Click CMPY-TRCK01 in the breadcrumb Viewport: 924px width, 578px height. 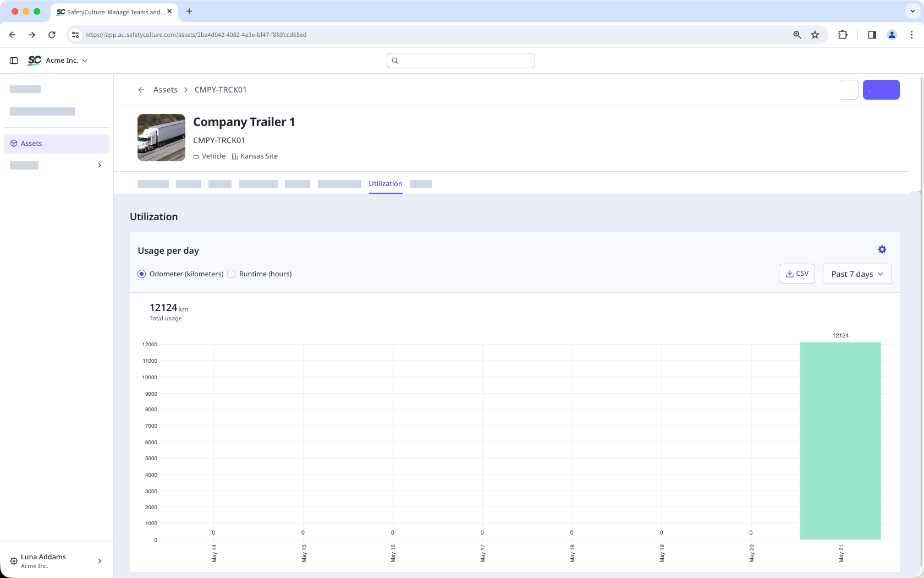click(221, 90)
